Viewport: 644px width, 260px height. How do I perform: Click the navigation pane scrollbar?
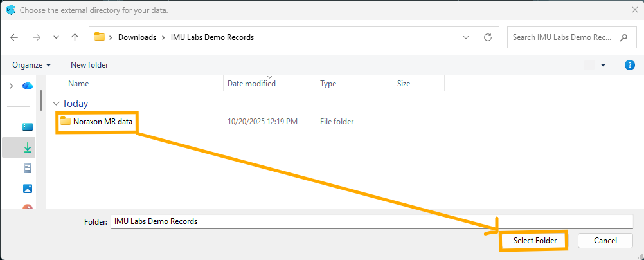(41, 100)
